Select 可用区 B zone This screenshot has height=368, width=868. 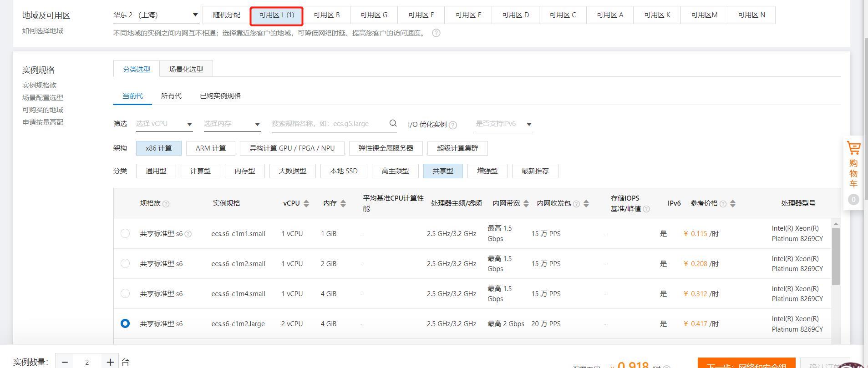[327, 15]
